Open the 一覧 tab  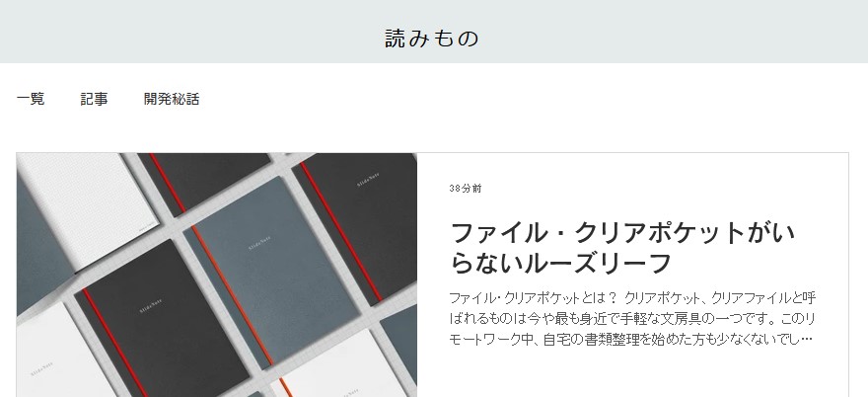[x=31, y=99]
